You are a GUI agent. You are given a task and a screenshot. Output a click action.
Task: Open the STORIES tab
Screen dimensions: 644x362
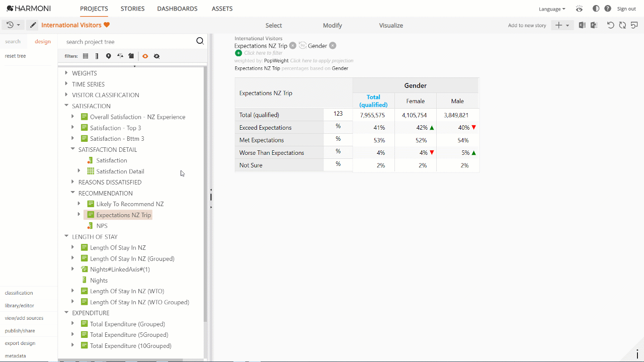coord(132,9)
